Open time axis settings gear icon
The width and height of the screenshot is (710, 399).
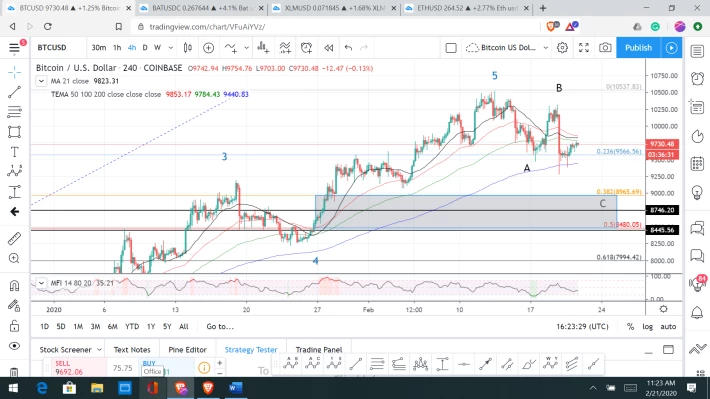663,309
